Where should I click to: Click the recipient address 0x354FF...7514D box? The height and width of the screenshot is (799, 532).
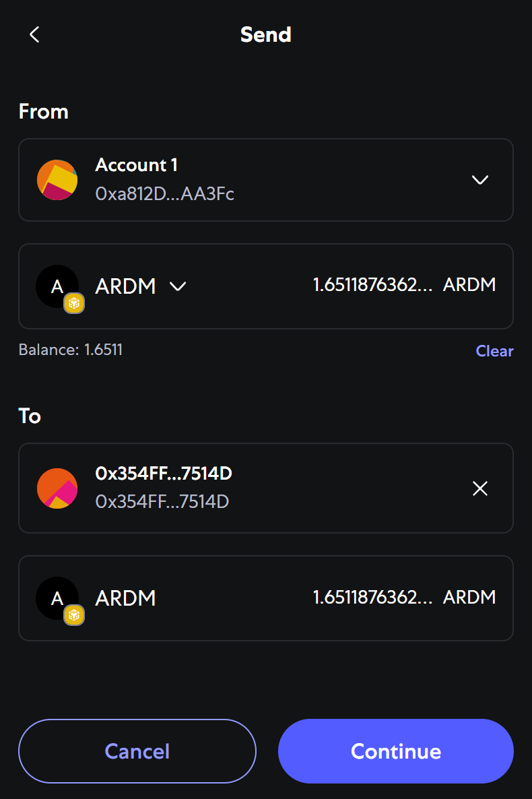tap(266, 488)
